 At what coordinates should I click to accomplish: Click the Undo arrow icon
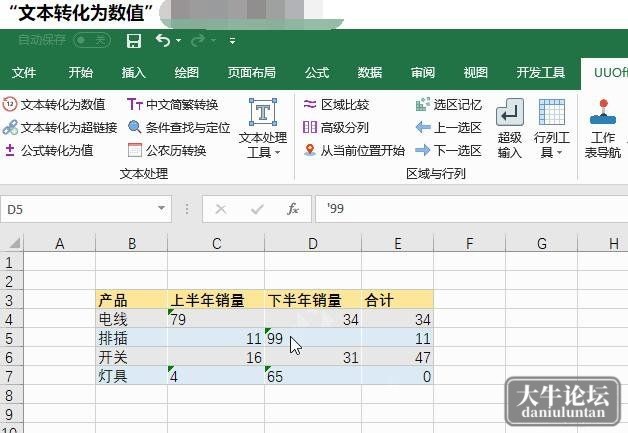[163, 40]
